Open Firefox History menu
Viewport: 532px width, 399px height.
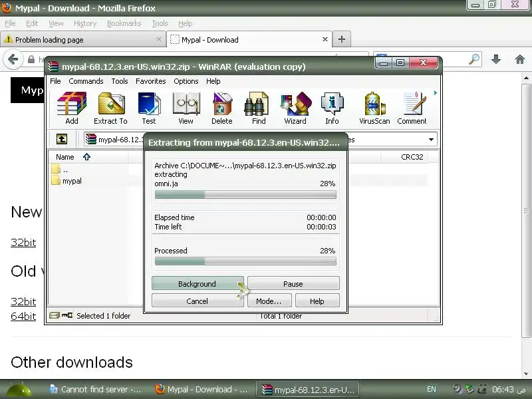[x=85, y=23]
